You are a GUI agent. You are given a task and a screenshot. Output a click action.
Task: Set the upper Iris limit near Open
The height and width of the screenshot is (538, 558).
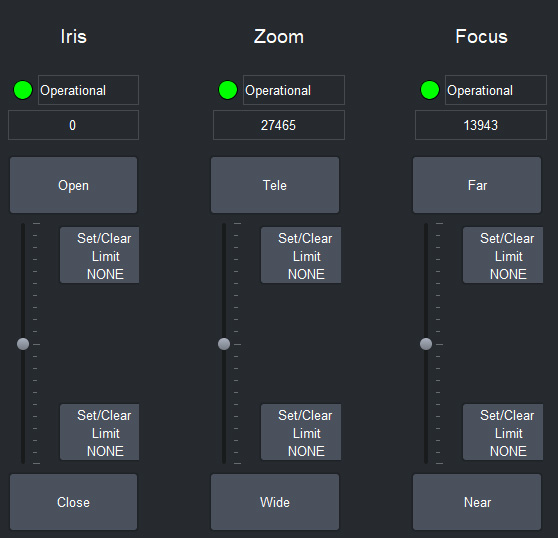click(x=99, y=255)
